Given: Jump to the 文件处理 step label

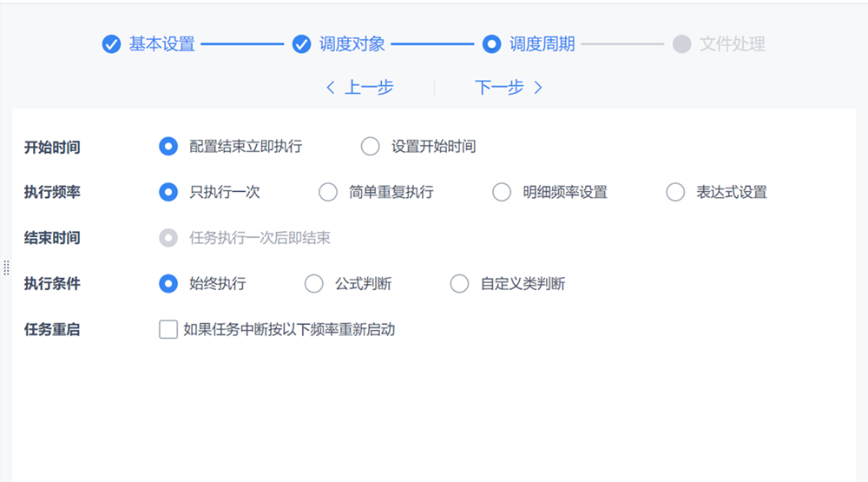Looking at the screenshot, I should click(732, 44).
